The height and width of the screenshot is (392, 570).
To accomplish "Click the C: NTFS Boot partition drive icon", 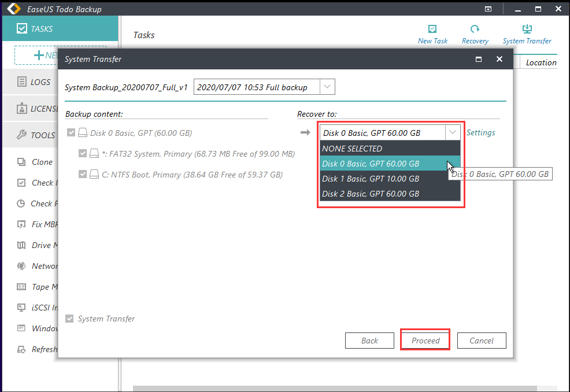I will [94, 174].
